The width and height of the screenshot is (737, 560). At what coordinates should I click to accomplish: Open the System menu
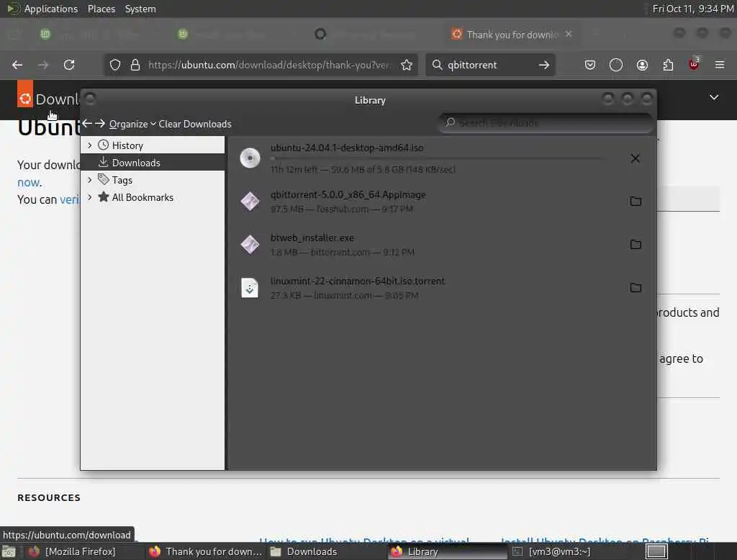[x=140, y=9]
